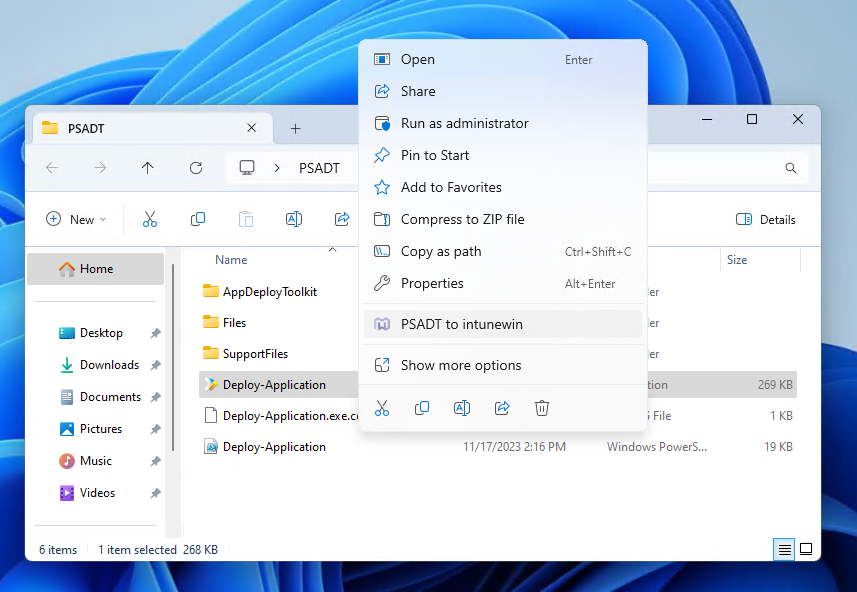Viewport: 857px width, 592px height.
Task: Open Home in navigation pane
Action: click(x=96, y=268)
